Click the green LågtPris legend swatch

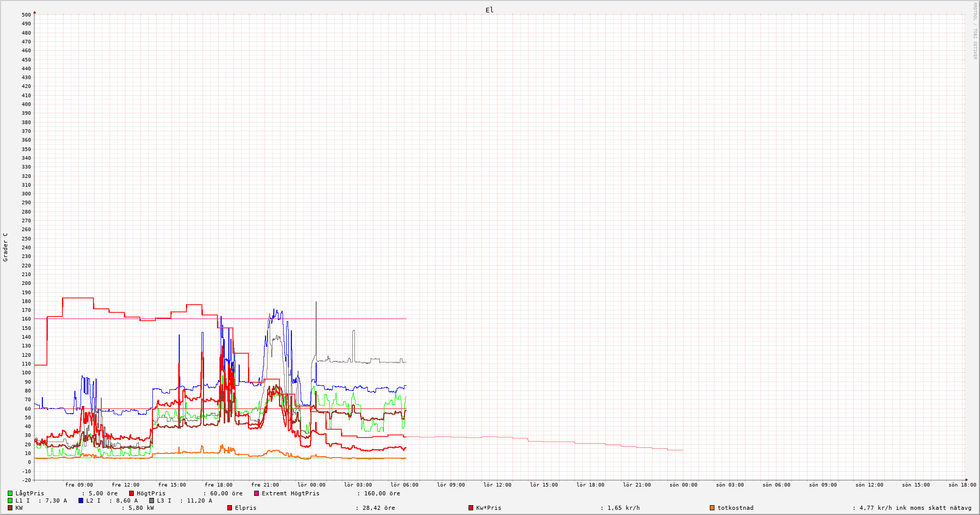point(10,493)
